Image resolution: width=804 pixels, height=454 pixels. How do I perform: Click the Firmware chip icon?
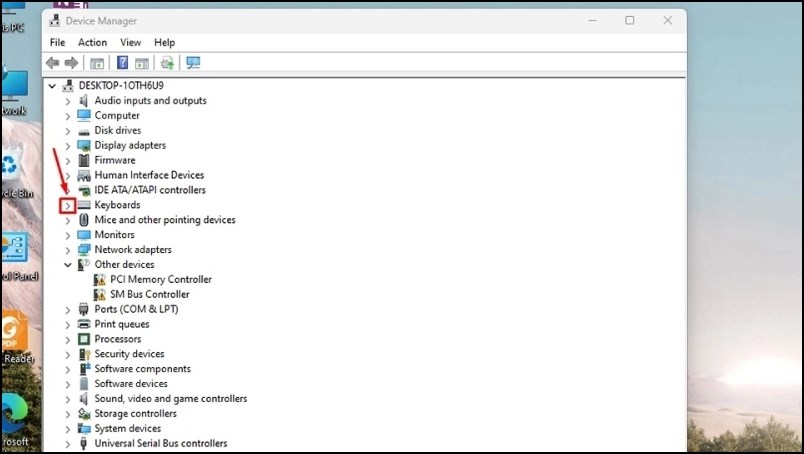(x=84, y=160)
